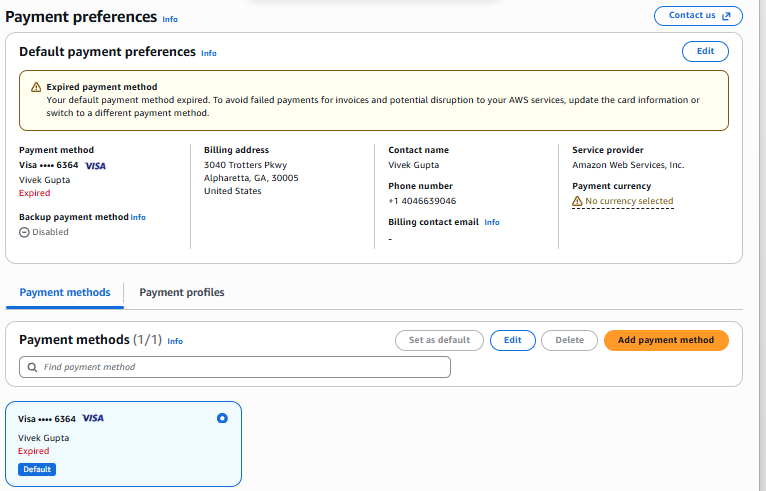This screenshot has width=766, height=491.
Task: Click the expired payment method warning icon
Action: tap(36, 87)
